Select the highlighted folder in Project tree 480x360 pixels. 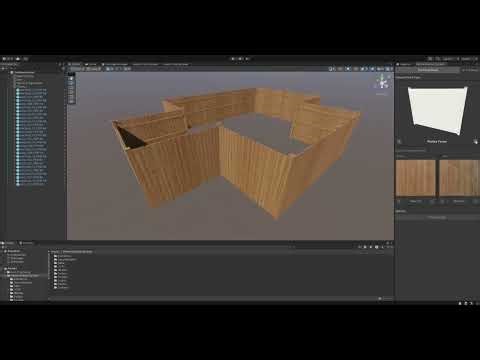pyautogui.click(x=23, y=276)
